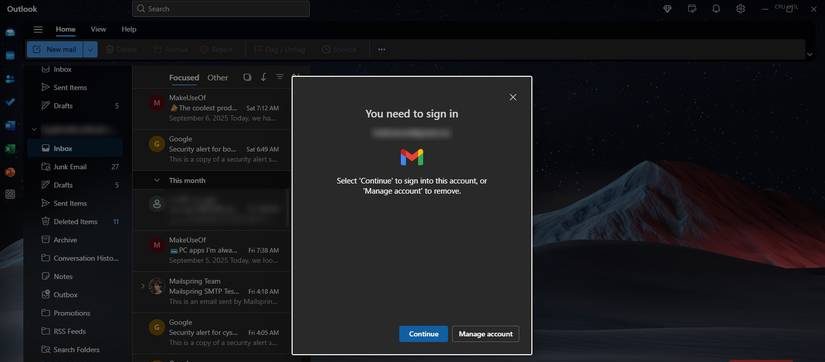The height and width of the screenshot is (362, 825).
Task: Open the message list filter icon
Action: 279,77
